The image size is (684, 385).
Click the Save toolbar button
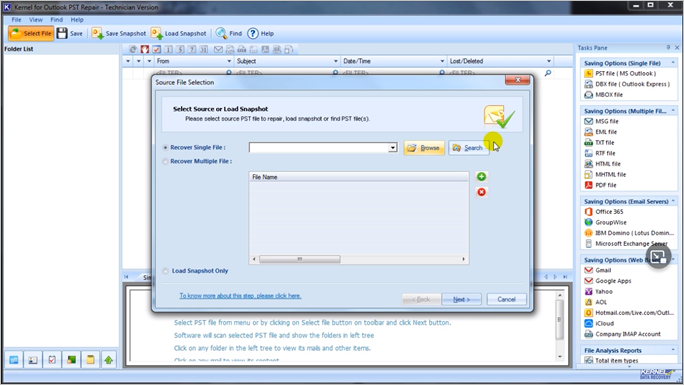coord(70,33)
